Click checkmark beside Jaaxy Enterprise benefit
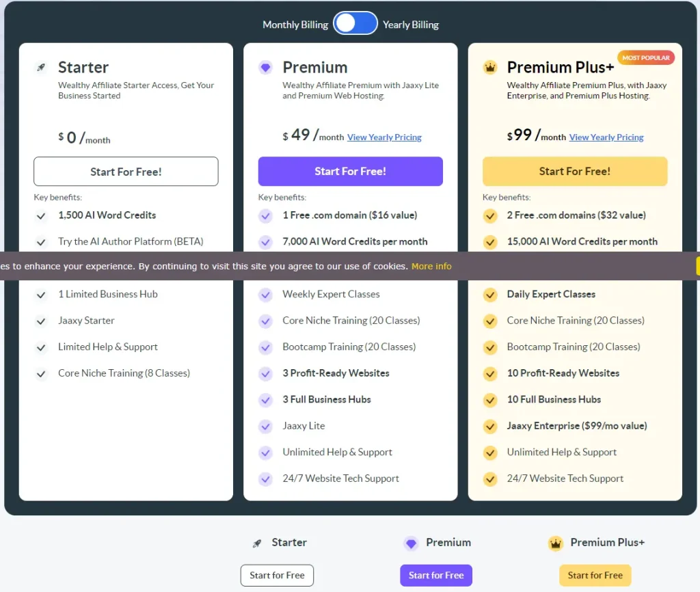 point(489,427)
